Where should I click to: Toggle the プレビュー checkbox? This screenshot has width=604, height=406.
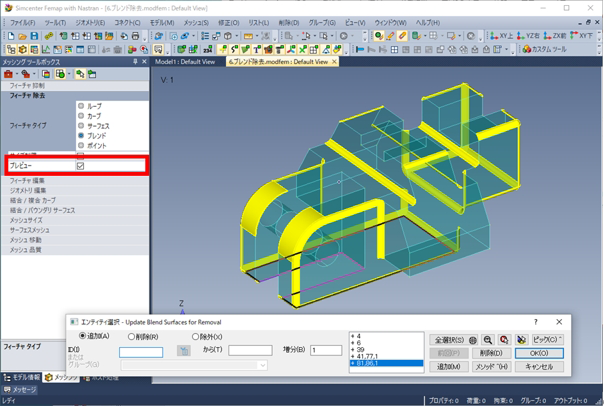tap(80, 166)
